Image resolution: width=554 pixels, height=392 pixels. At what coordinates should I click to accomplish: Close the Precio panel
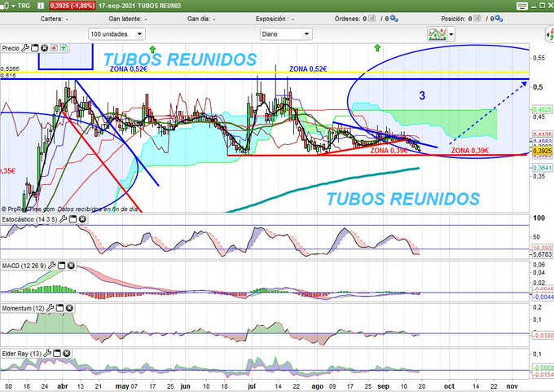point(44,48)
